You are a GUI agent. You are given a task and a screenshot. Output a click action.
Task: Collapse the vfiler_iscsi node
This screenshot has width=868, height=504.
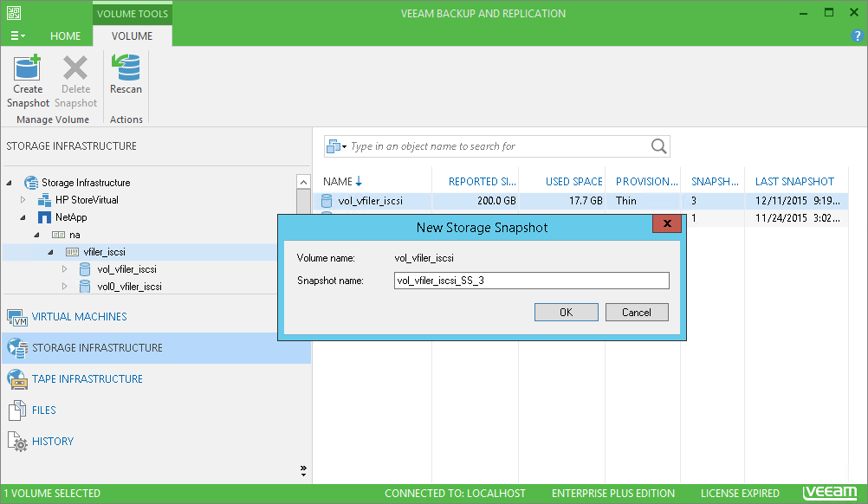50,252
